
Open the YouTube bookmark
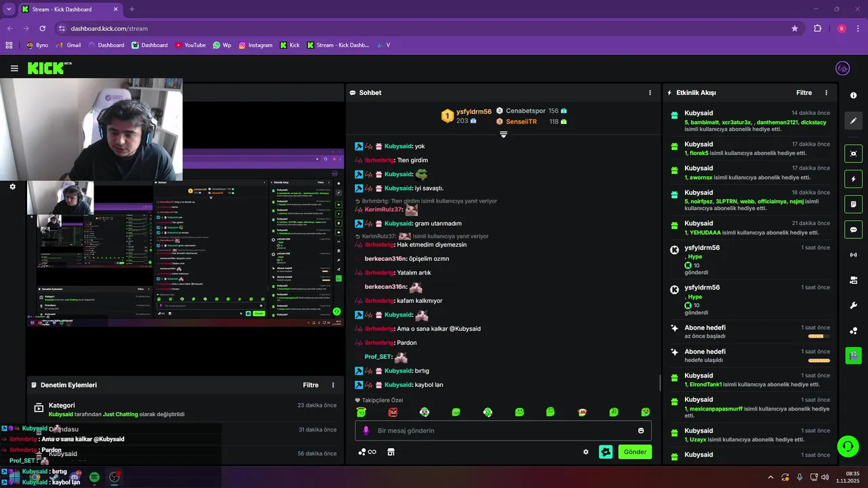click(190, 45)
